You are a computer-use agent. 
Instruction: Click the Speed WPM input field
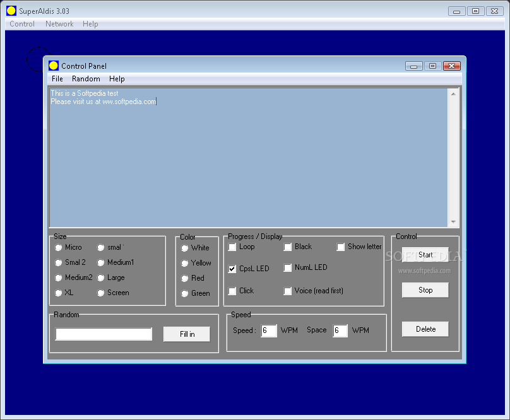pos(269,330)
